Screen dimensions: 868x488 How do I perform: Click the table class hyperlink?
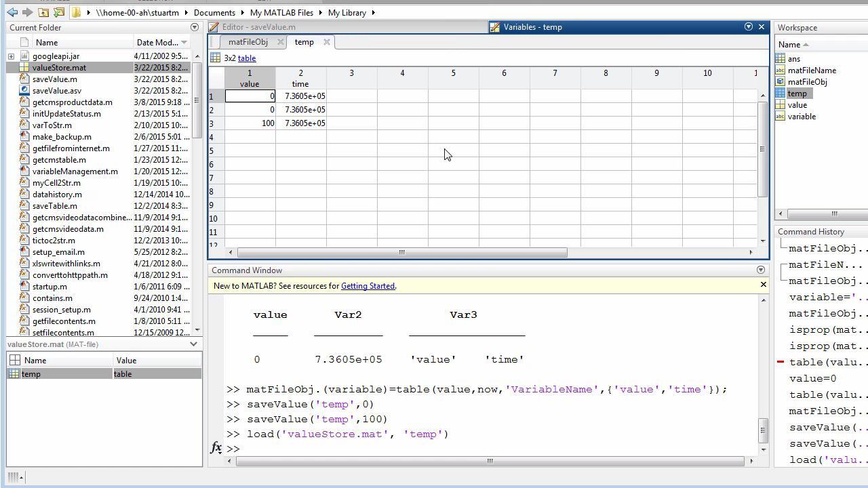point(247,58)
